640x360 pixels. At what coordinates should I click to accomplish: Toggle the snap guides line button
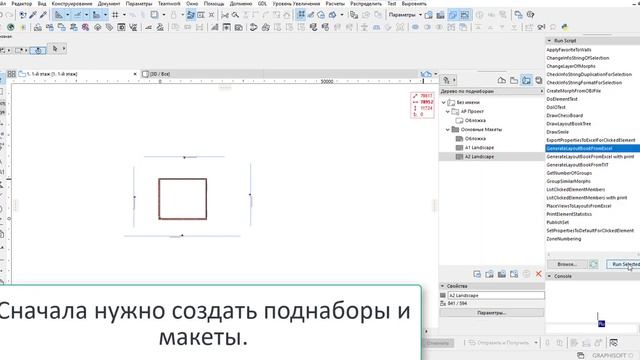coord(77,15)
